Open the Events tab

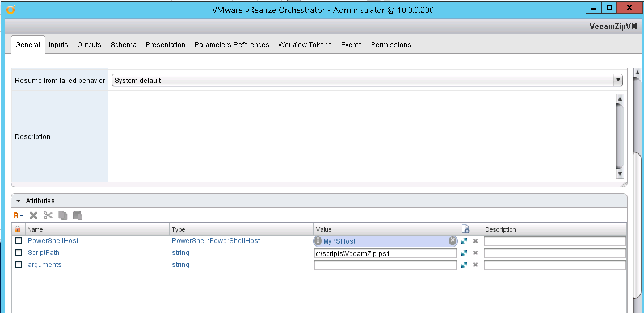click(x=351, y=45)
